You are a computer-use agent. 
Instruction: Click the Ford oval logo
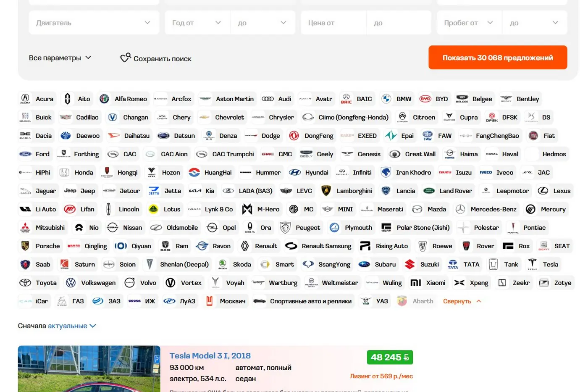[25, 154]
